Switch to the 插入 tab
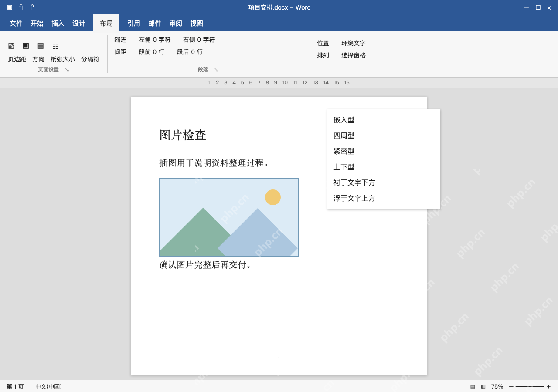This screenshot has width=558, height=392. pyautogui.click(x=58, y=24)
